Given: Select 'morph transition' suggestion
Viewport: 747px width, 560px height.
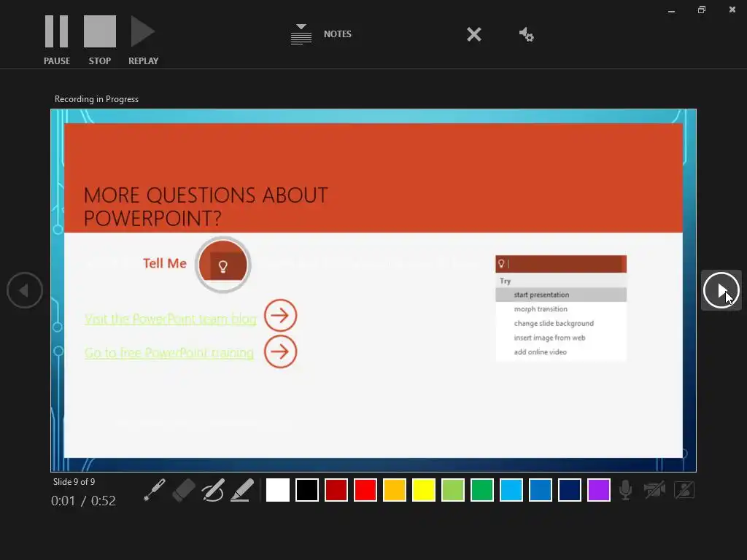Looking at the screenshot, I should pyautogui.click(x=561, y=309).
